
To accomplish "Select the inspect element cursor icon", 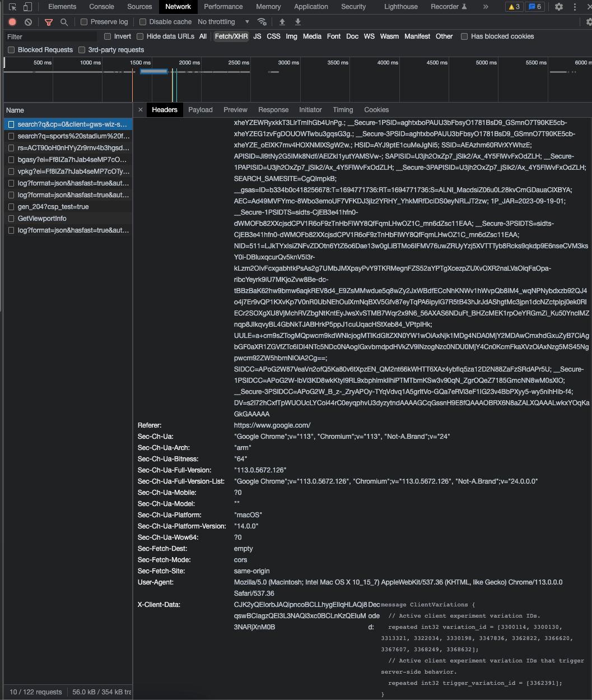I will (x=11, y=6).
